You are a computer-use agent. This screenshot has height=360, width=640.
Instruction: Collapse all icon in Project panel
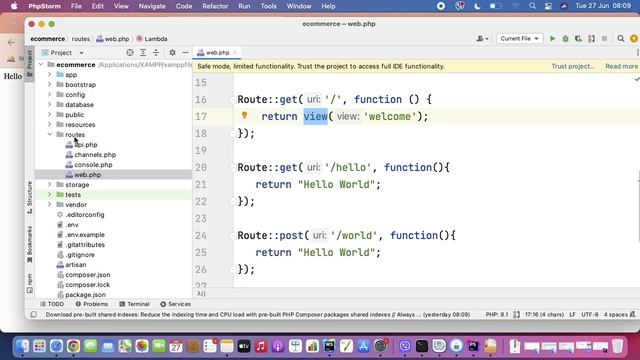click(156, 53)
